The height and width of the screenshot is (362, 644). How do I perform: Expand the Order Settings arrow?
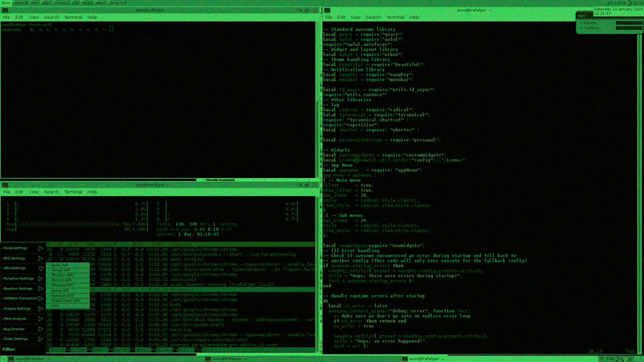tap(41, 338)
